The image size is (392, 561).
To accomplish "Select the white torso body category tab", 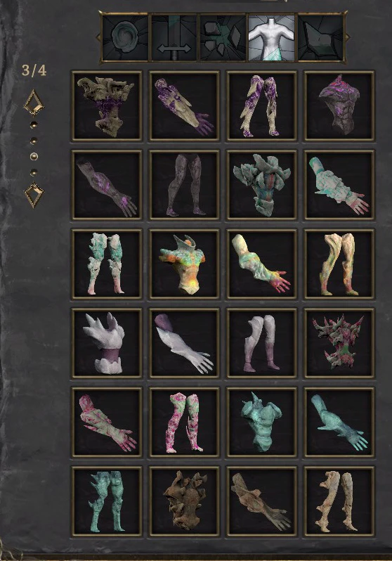I will (272, 37).
